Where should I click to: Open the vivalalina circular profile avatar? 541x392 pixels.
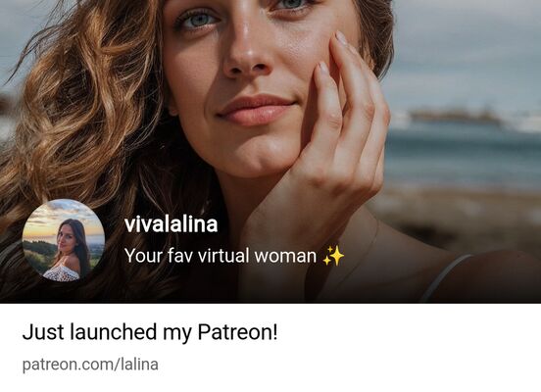point(64,240)
